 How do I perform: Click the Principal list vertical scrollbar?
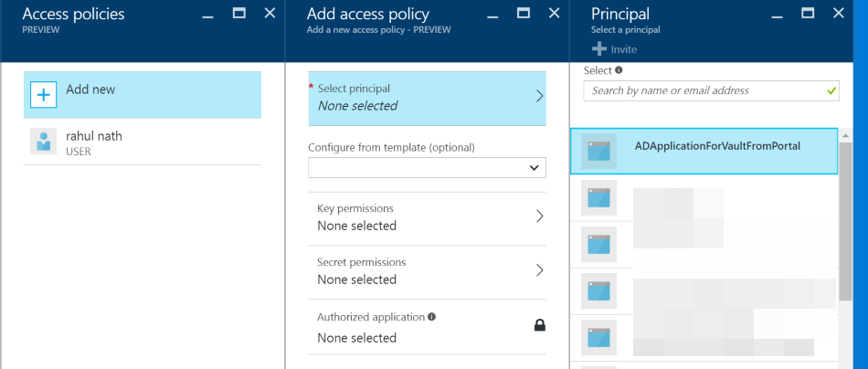coord(845,221)
